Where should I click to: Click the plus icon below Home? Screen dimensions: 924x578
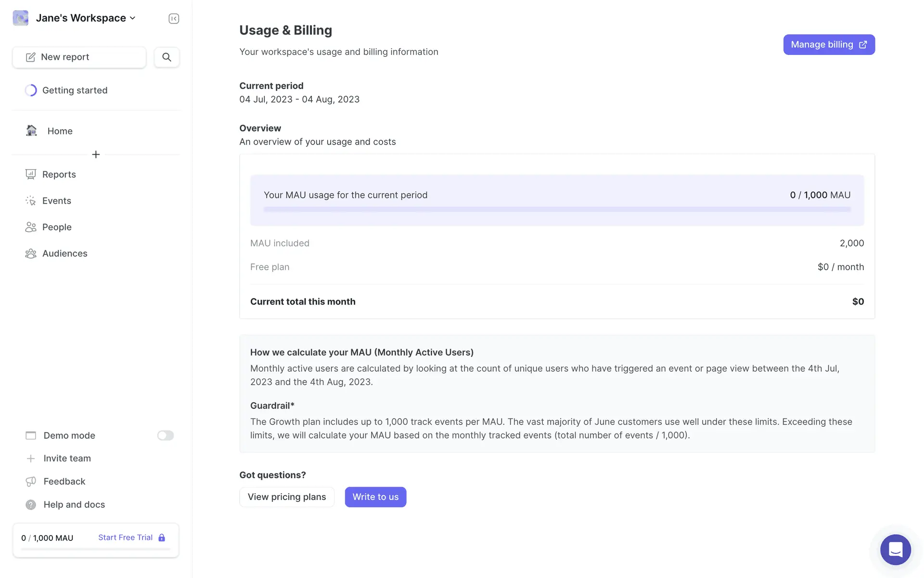coord(96,155)
